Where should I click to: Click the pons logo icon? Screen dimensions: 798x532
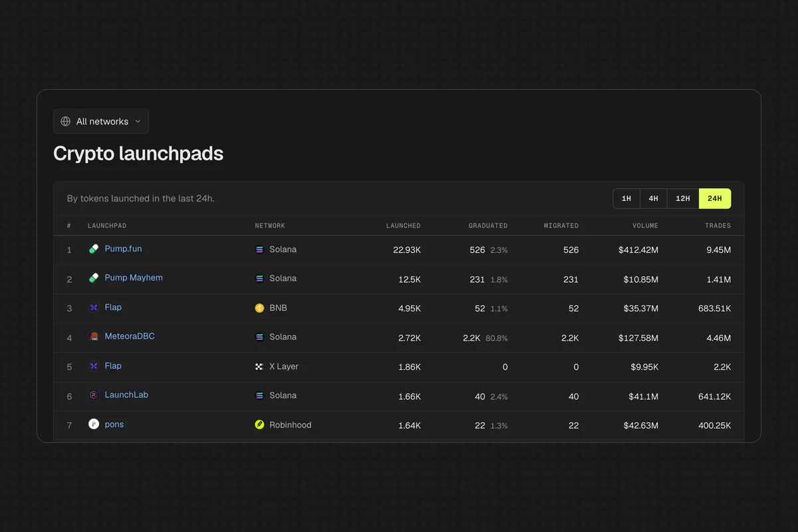tap(94, 424)
